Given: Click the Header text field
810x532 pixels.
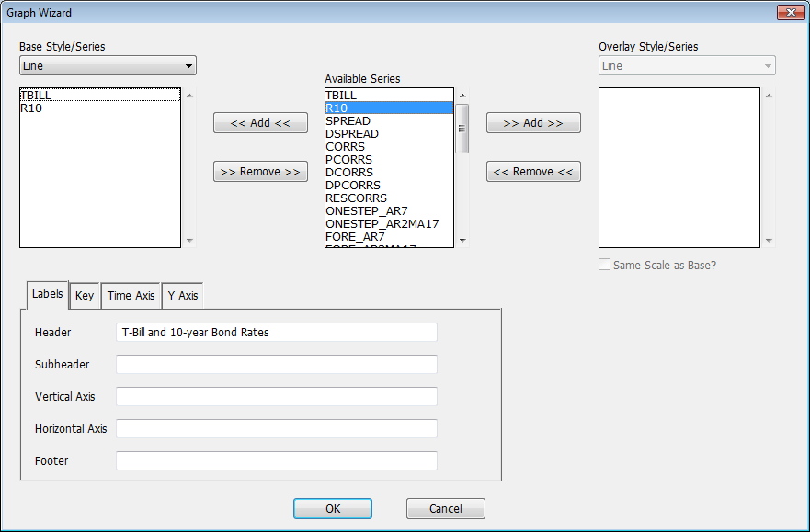Looking at the screenshot, I should (276, 333).
